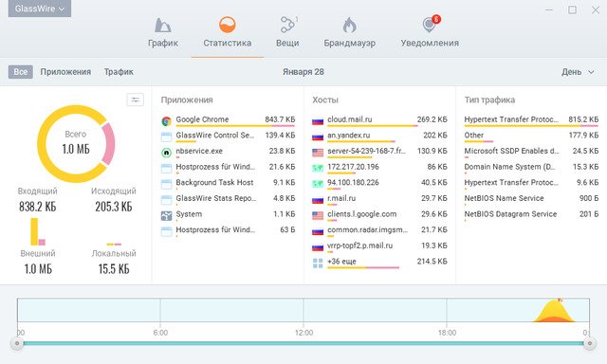The width and height of the screenshot is (607, 364).
Task: Select Domain Name System traffic type
Action: (531, 168)
